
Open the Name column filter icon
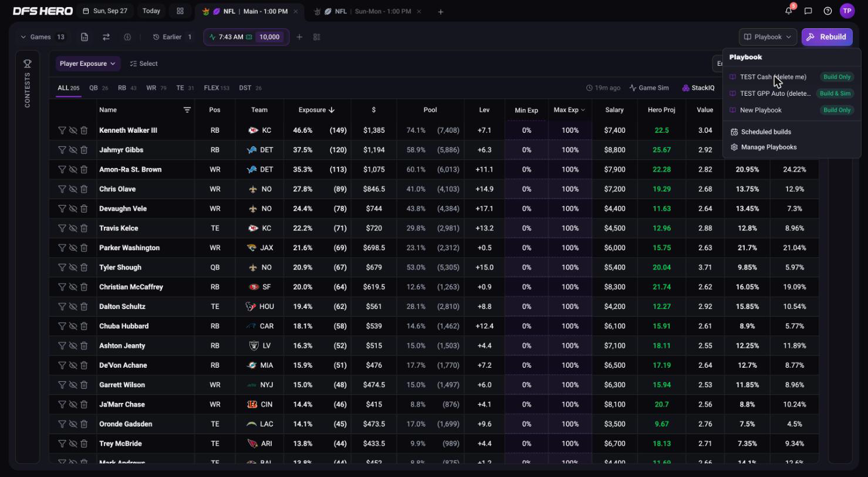pyautogui.click(x=187, y=110)
